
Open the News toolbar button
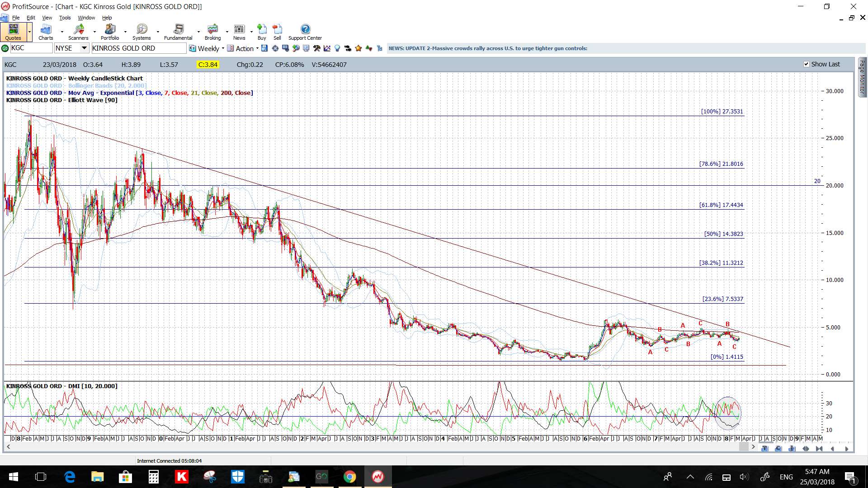[x=239, y=32]
